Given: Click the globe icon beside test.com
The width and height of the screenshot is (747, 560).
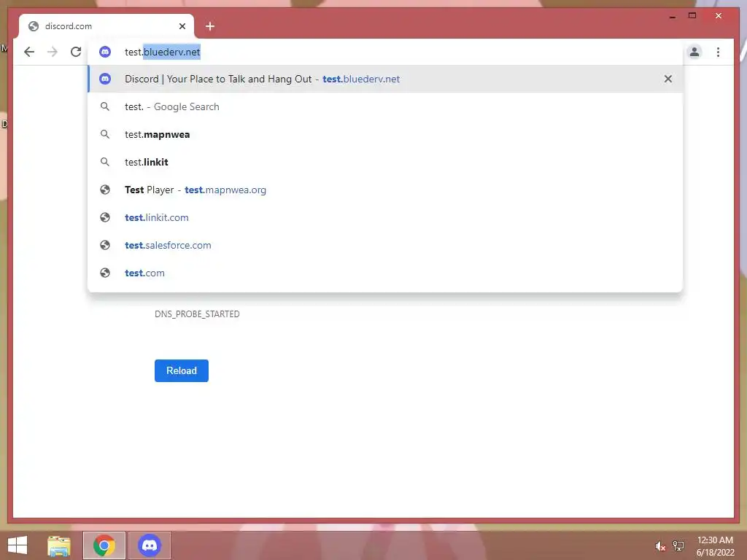Looking at the screenshot, I should [105, 273].
